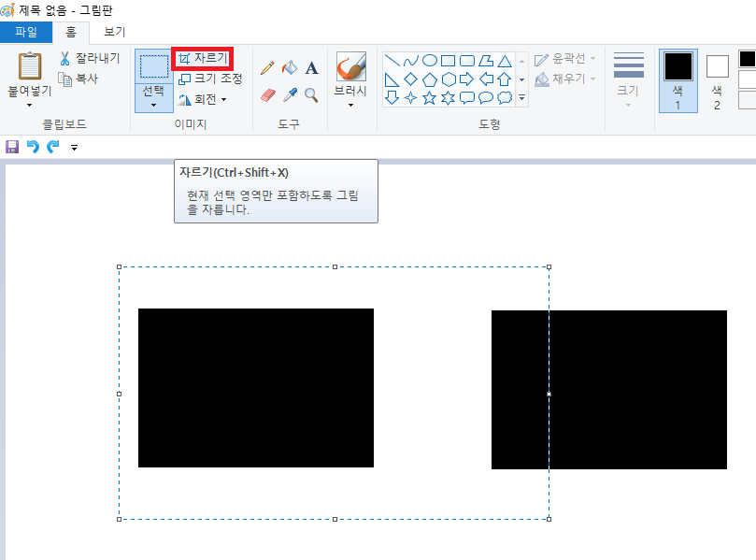Image resolution: width=756 pixels, height=560 pixels.
Task: Switch to the 홈 (Home) tab
Action: 71,33
